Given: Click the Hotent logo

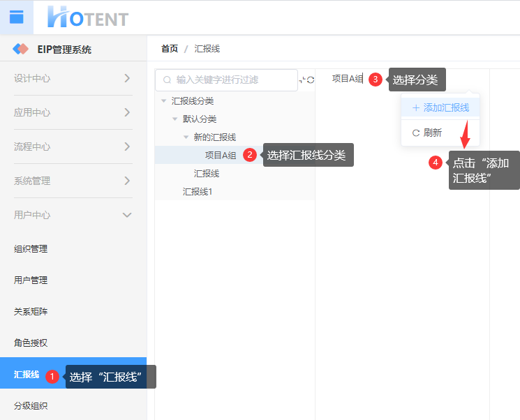Looking at the screenshot, I should [88, 17].
